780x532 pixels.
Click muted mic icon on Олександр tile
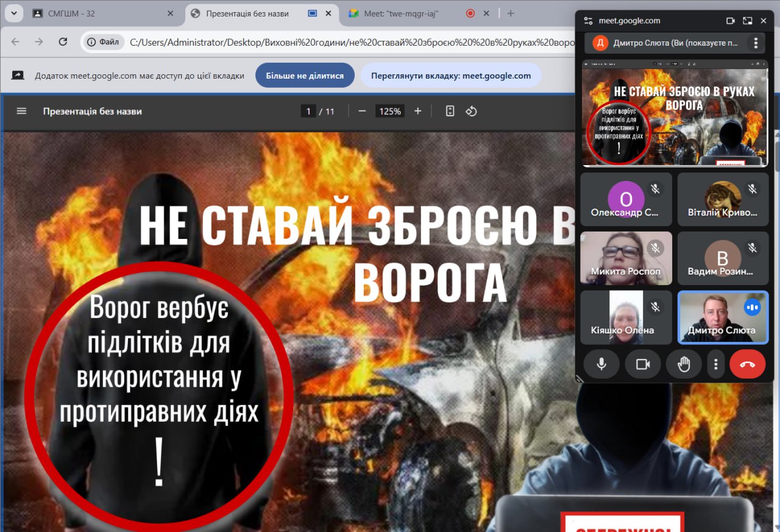[x=655, y=189]
